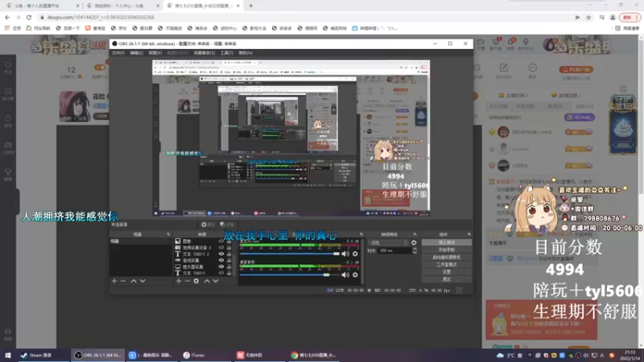Click 退出 Exit button in OBS Controls
The image size is (644, 362).
(447, 279)
